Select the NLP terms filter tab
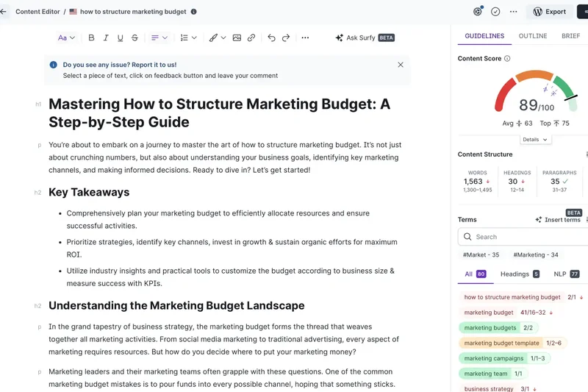This screenshot has width=588, height=392. click(564, 274)
